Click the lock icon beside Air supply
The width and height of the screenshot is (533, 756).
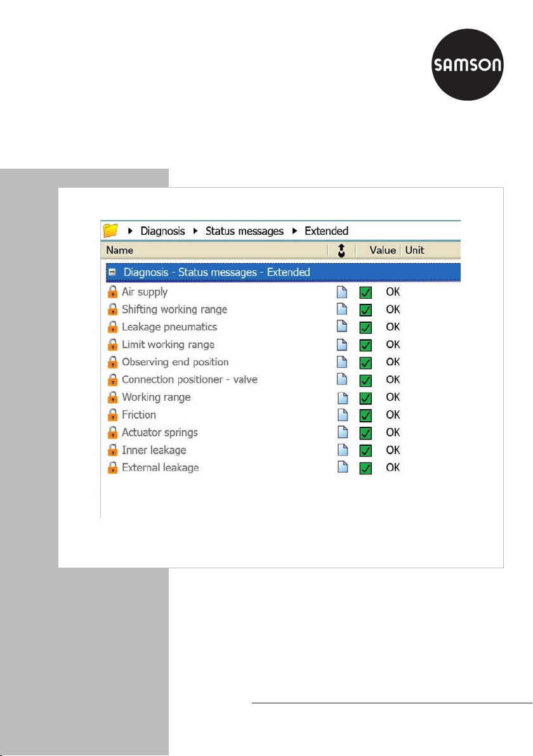click(112, 292)
